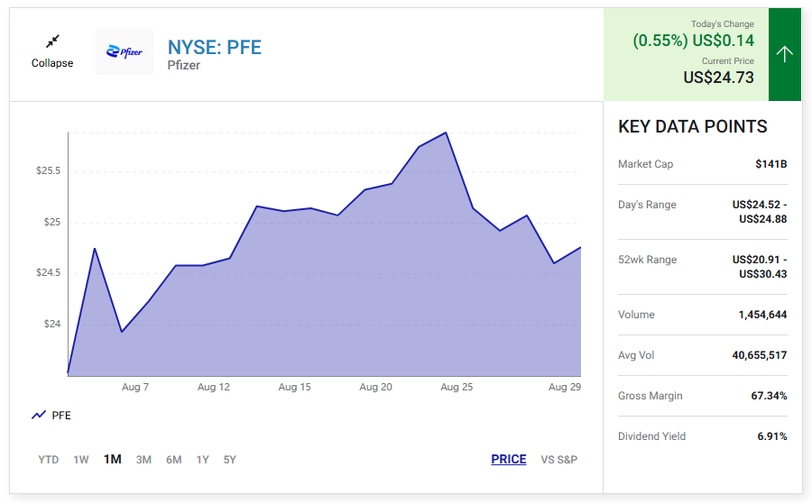Open the NYSE: PFE ticker link
The image size is (812, 504).
[x=215, y=47]
